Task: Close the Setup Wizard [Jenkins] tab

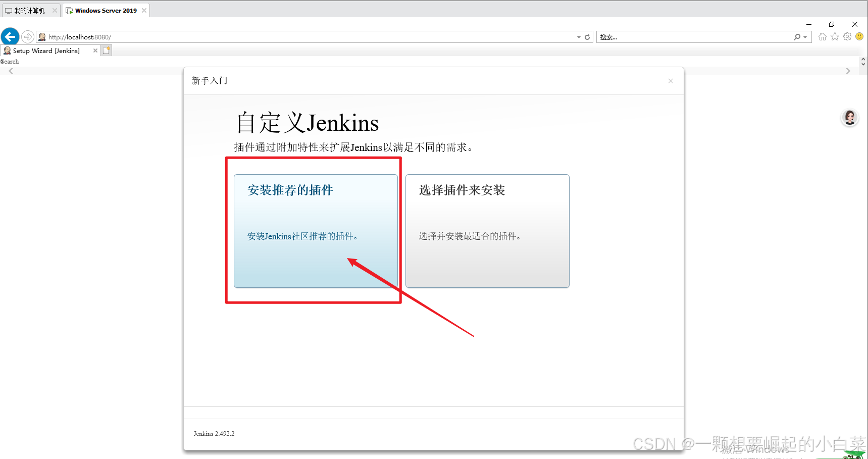Action: (95, 50)
